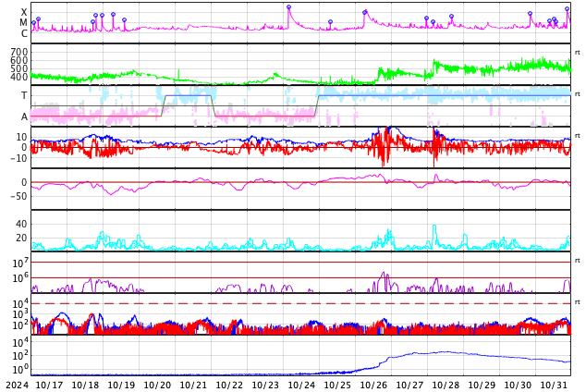Click the 10/17 date label
This screenshot has height=392, width=586.
coord(49,385)
